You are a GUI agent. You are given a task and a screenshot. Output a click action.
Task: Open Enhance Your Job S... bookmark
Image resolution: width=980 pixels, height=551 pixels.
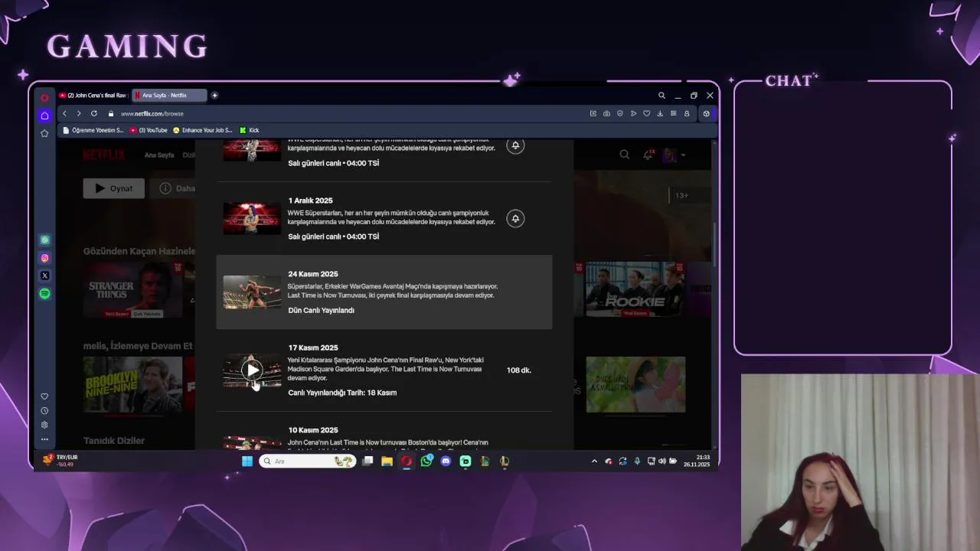tap(203, 130)
